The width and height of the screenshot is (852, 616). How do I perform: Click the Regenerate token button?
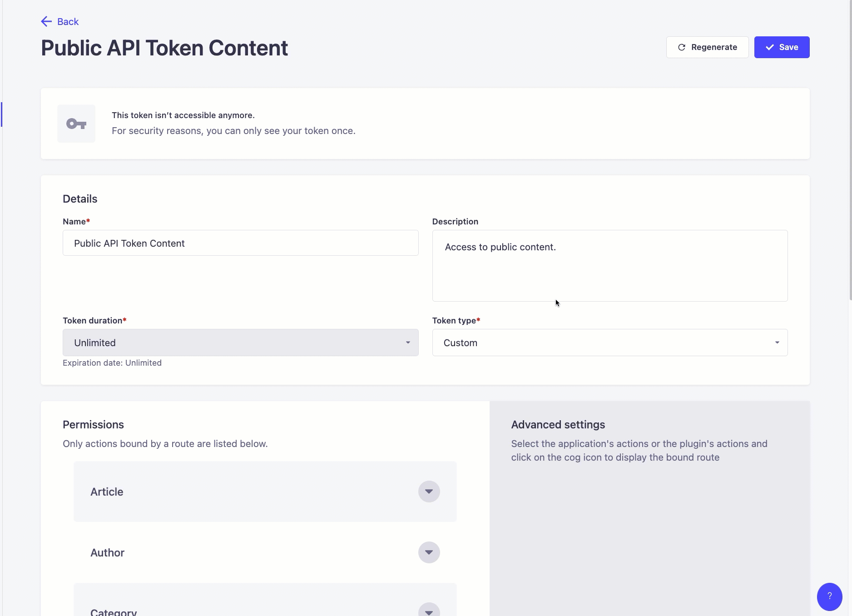(x=707, y=47)
